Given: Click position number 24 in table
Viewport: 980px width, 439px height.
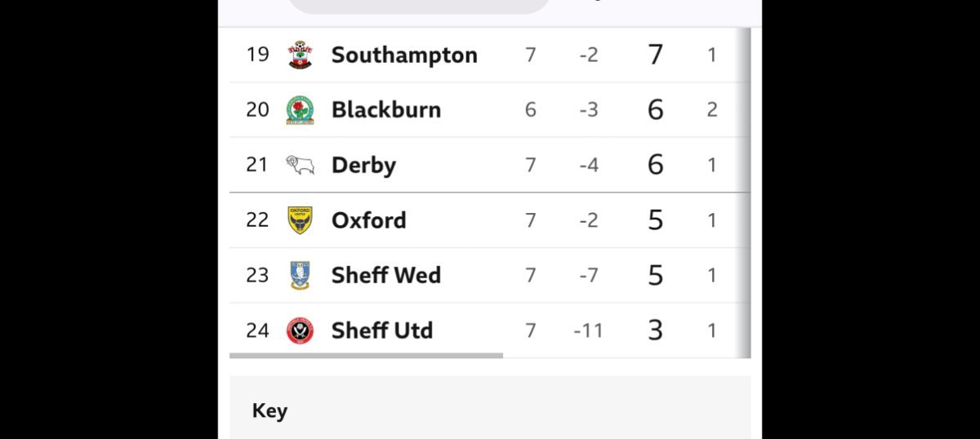Looking at the screenshot, I should click(x=257, y=330).
